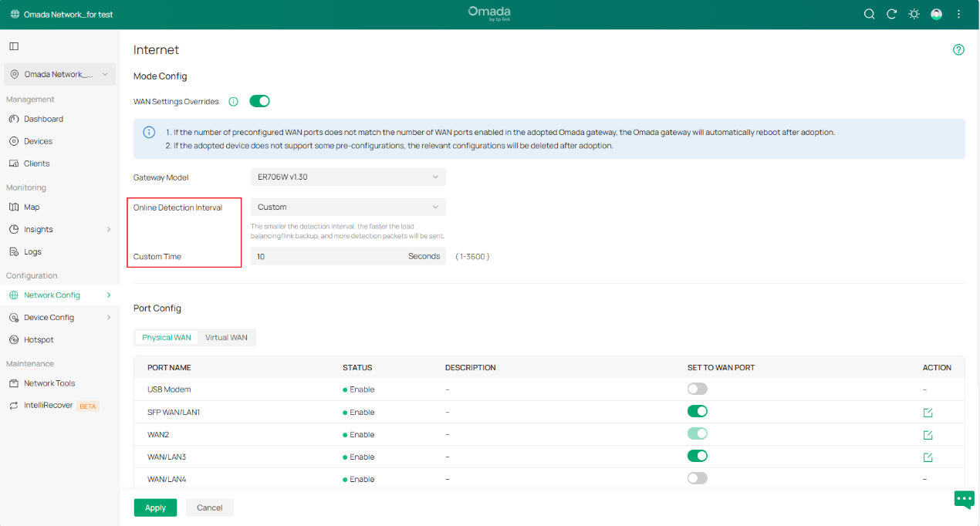Click the Dashboard gauge icon
The height and width of the screenshot is (526, 980).
coord(14,119)
